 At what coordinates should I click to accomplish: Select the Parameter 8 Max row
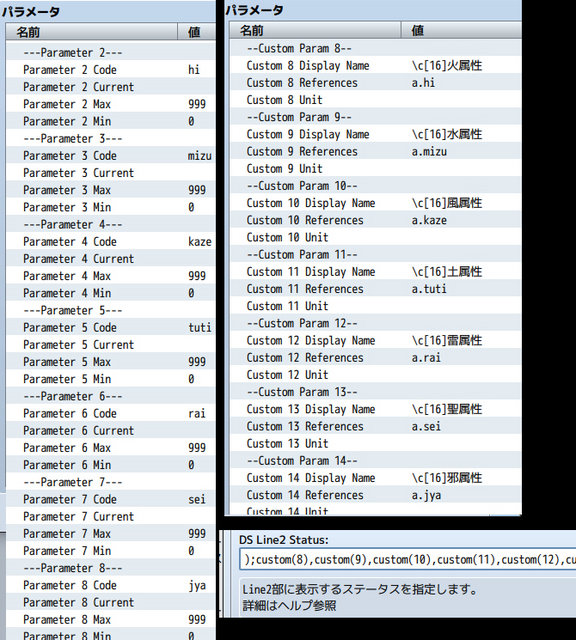click(111, 620)
